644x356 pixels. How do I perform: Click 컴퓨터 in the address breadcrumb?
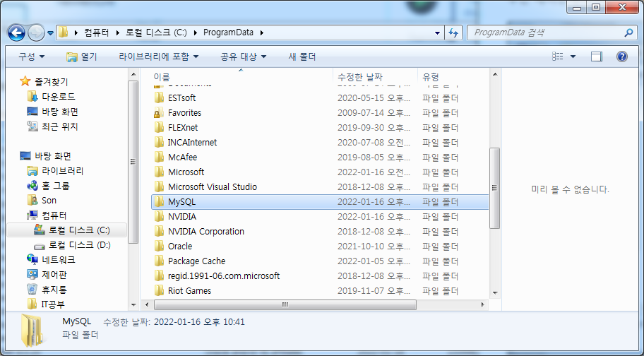(x=97, y=32)
